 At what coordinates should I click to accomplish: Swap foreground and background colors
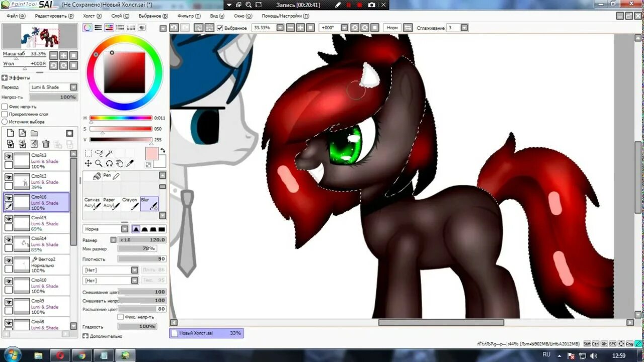[x=163, y=150]
